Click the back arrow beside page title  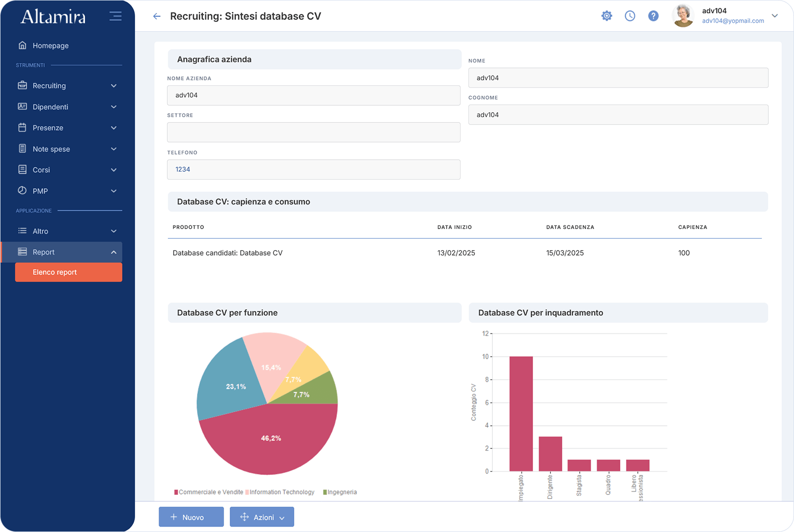(157, 16)
